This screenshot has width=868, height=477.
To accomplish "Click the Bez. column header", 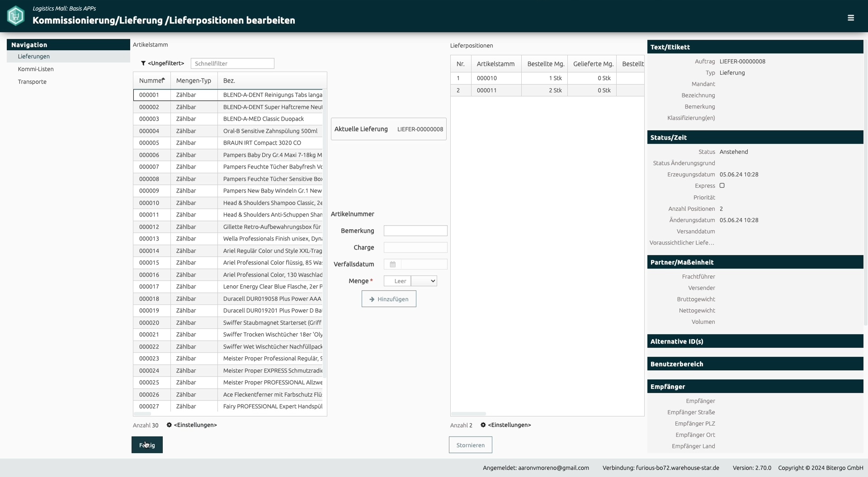I will pos(271,80).
